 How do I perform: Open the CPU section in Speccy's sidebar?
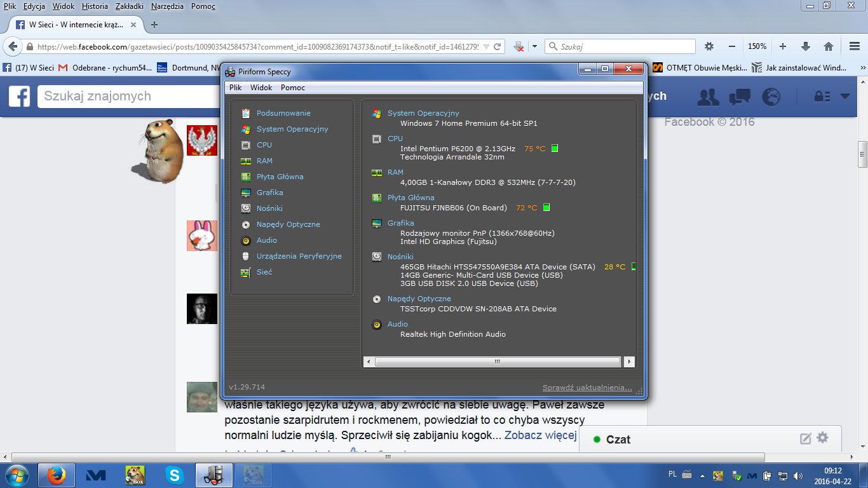pyautogui.click(x=264, y=145)
